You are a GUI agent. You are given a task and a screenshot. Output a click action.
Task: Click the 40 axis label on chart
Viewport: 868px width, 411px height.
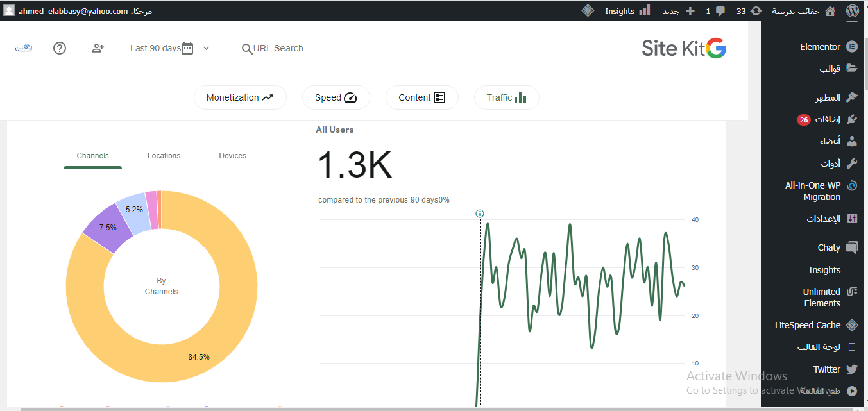click(x=695, y=220)
